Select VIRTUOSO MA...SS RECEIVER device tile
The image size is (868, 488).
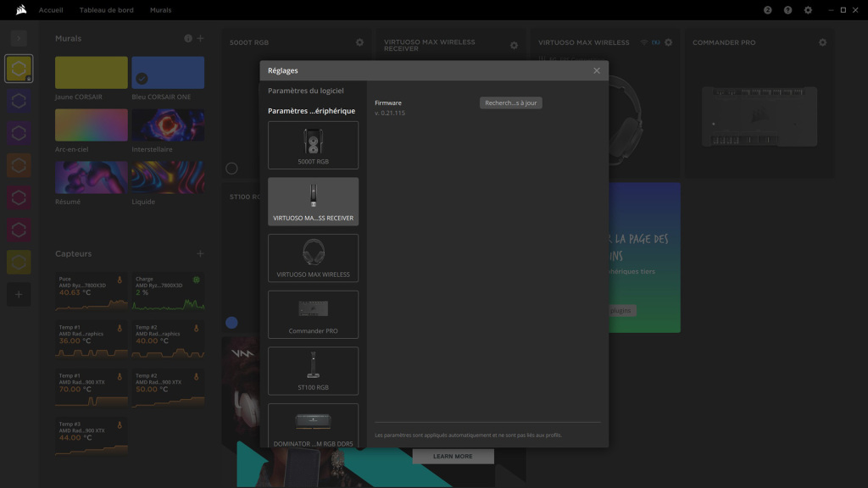click(x=314, y=202)
